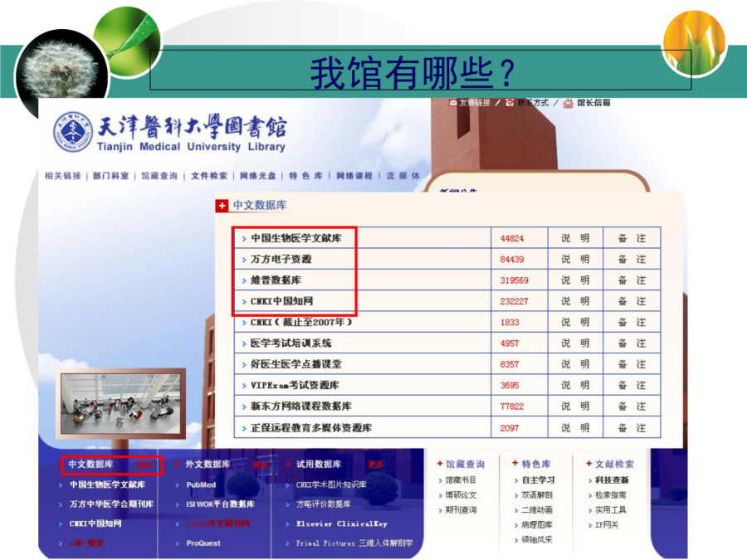Select 馆藏查询 in the top navigation bar
This screenshot has height=560, width=747.
(159, 176)
